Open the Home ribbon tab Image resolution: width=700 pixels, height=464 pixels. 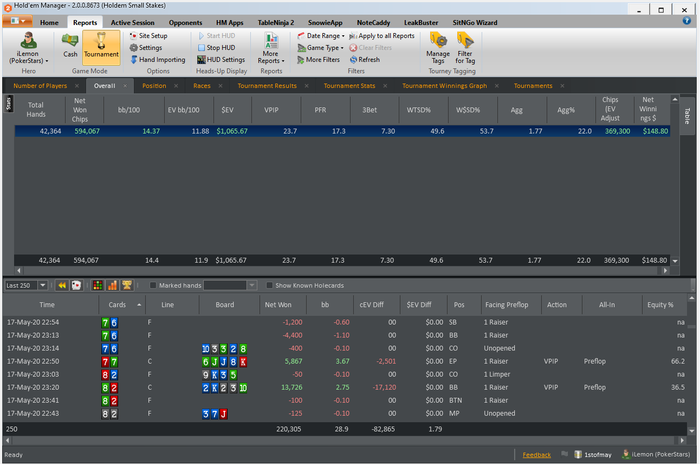(x=49, y=22)
